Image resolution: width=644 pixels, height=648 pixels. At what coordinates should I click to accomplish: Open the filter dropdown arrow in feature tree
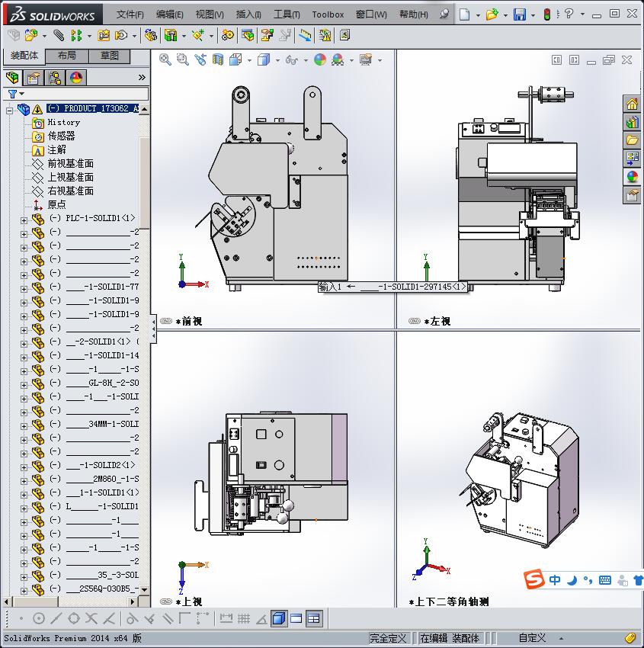tap(22, 94)
